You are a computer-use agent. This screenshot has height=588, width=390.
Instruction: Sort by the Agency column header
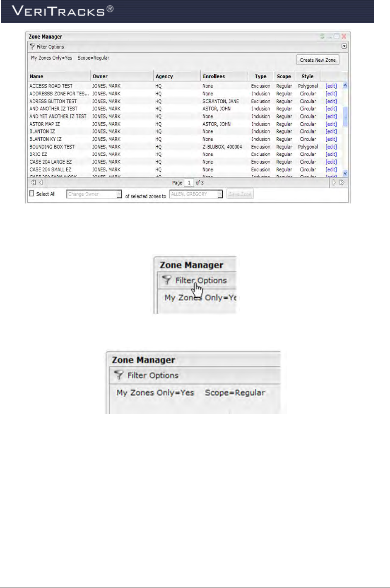click(177, 76)
